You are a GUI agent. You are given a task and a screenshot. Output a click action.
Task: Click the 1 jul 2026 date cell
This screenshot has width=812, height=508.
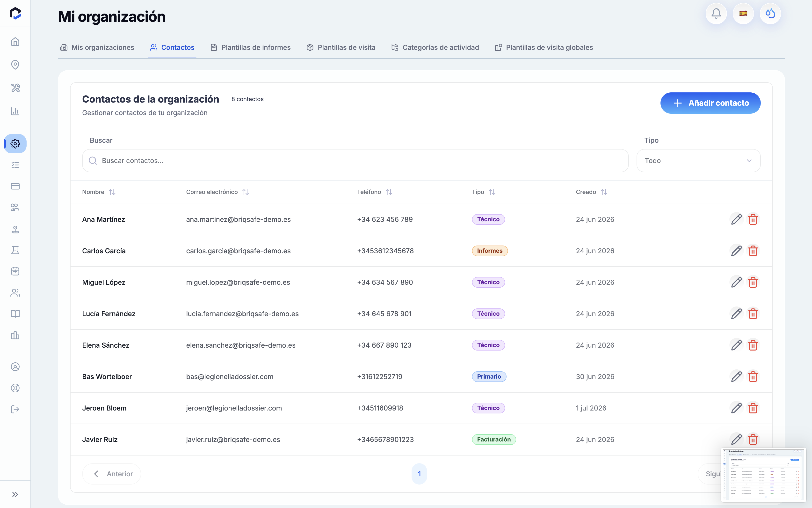(591, 408)
